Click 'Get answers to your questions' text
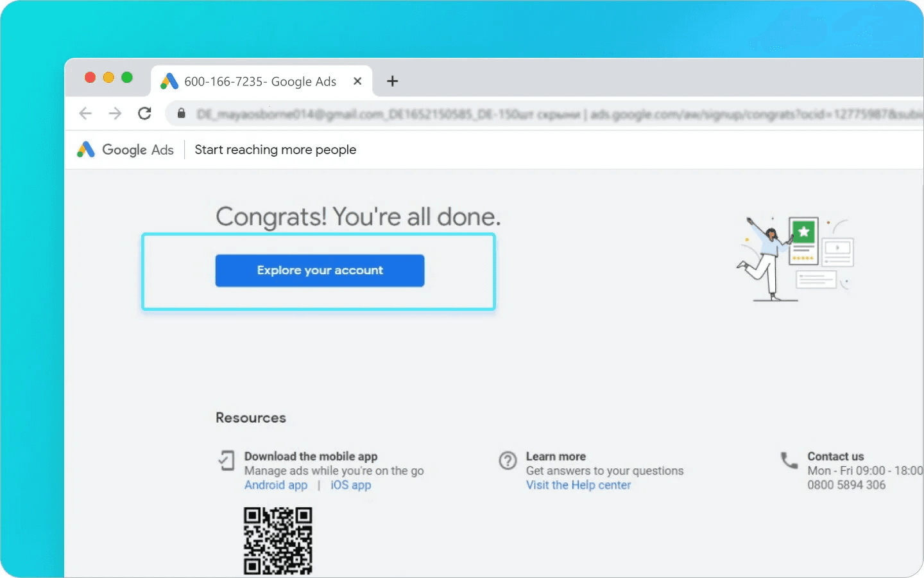The height and width of the screenshot is (578, 924). 604,471
